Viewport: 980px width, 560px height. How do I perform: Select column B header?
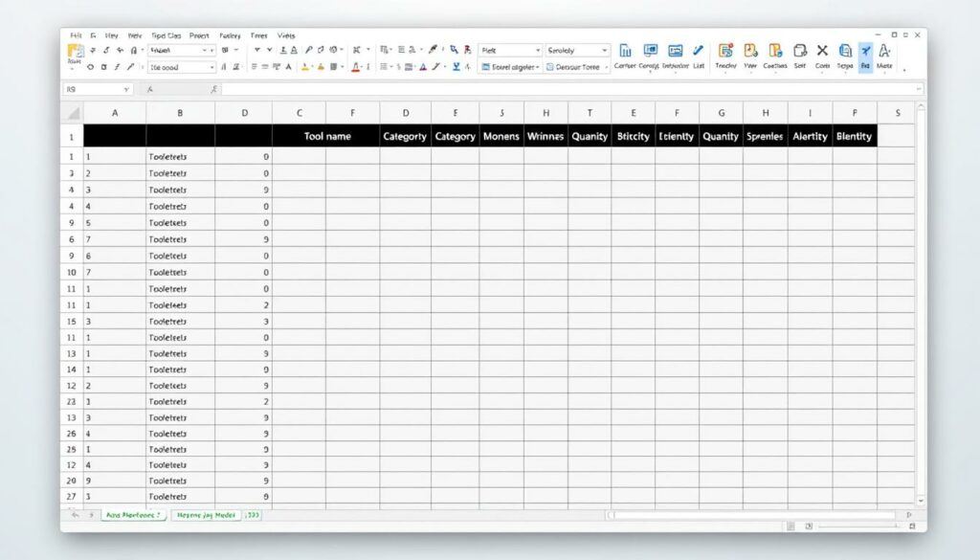click(180, 113)
